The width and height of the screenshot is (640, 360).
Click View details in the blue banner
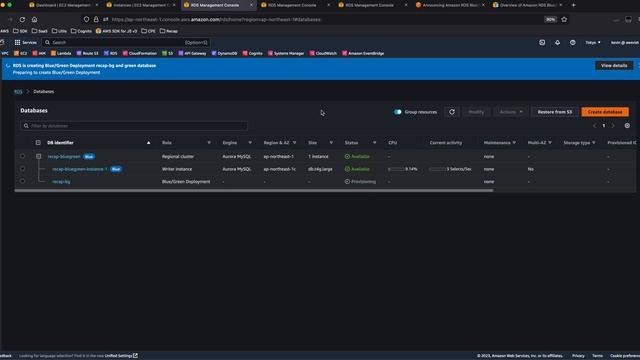(x=614, y=66)
